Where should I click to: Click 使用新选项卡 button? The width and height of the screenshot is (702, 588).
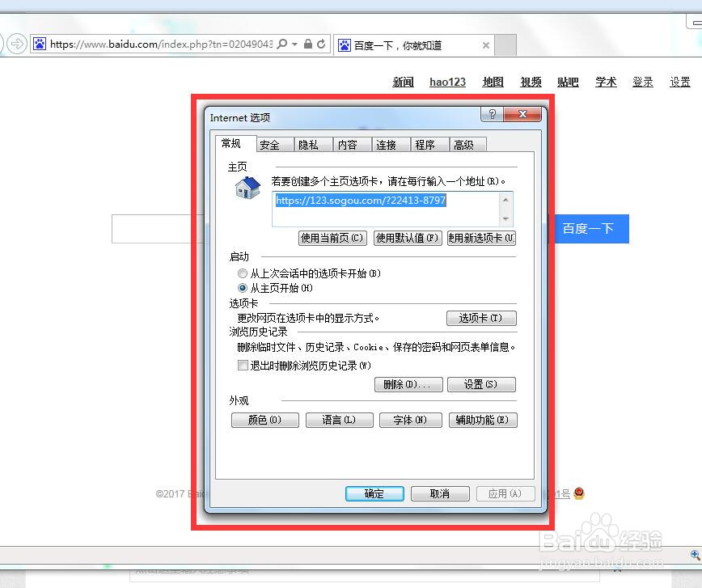pyautogui.click(x=482, y=238)
